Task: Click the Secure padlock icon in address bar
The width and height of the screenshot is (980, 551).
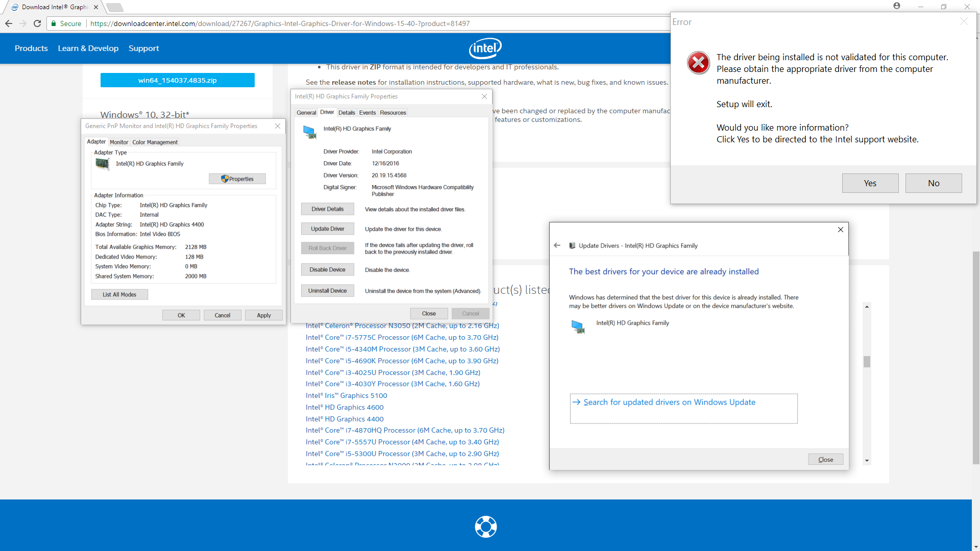Action: pos(54,23)
